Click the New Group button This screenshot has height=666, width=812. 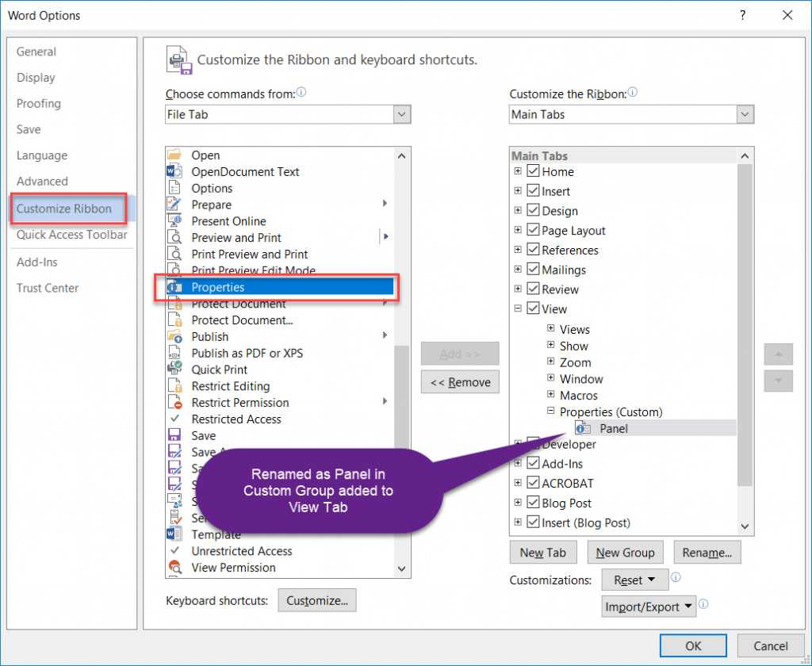click(x=625, y=552)
